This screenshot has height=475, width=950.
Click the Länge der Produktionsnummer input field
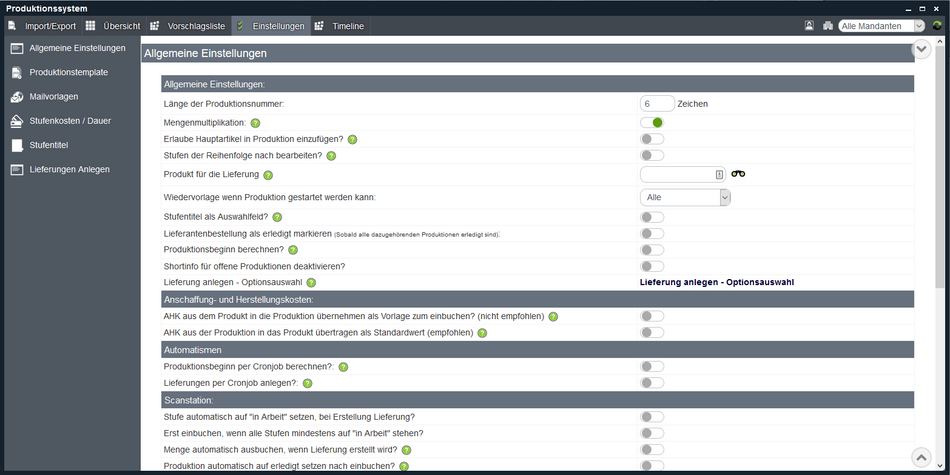pyautogui.click(x=657, y=104)
